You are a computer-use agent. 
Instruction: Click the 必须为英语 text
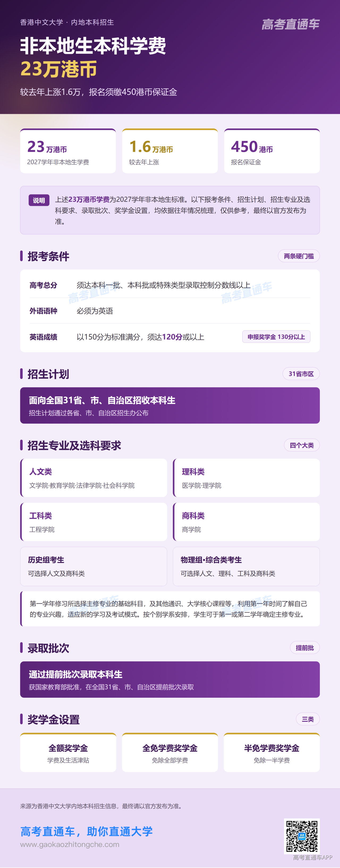point(95,311)
